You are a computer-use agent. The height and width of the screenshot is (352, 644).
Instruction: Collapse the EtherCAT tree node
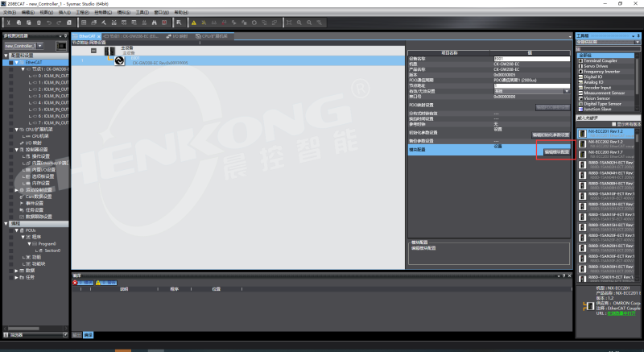[x=16, y=63]
